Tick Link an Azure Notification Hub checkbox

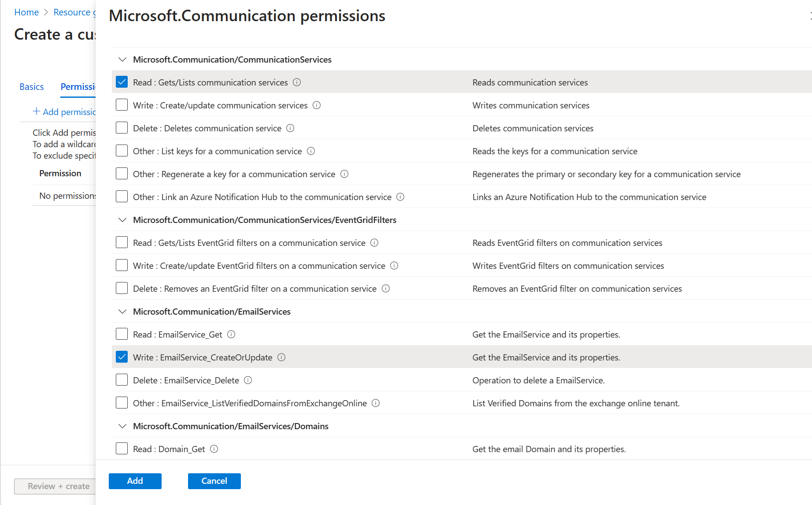pos(122,197)
